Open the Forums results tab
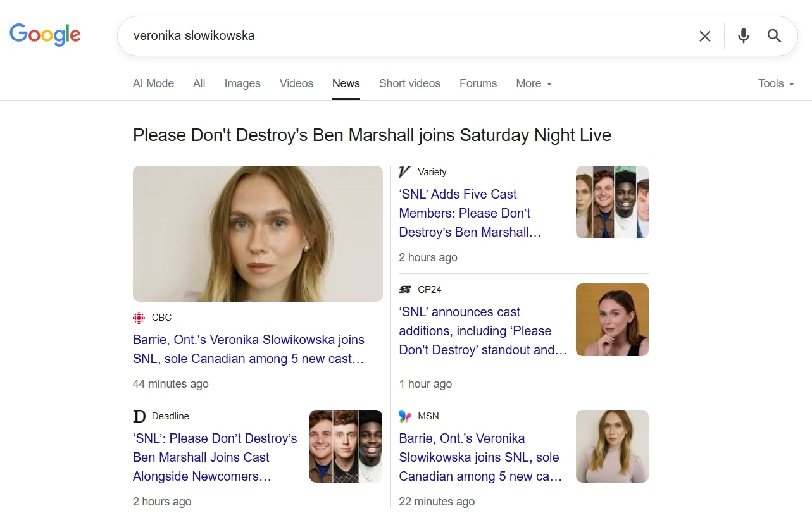Screen dimensions: 812x513 click(478, 83)
